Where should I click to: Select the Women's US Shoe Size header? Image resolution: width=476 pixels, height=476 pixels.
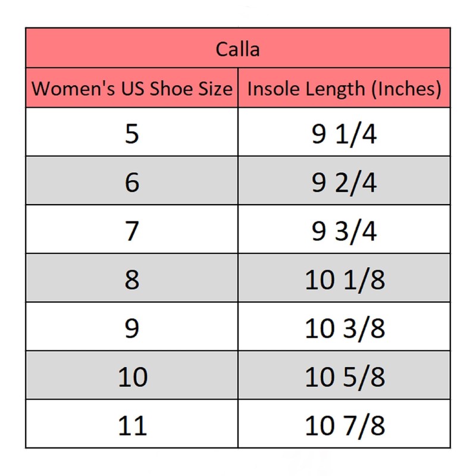(131, 89)
